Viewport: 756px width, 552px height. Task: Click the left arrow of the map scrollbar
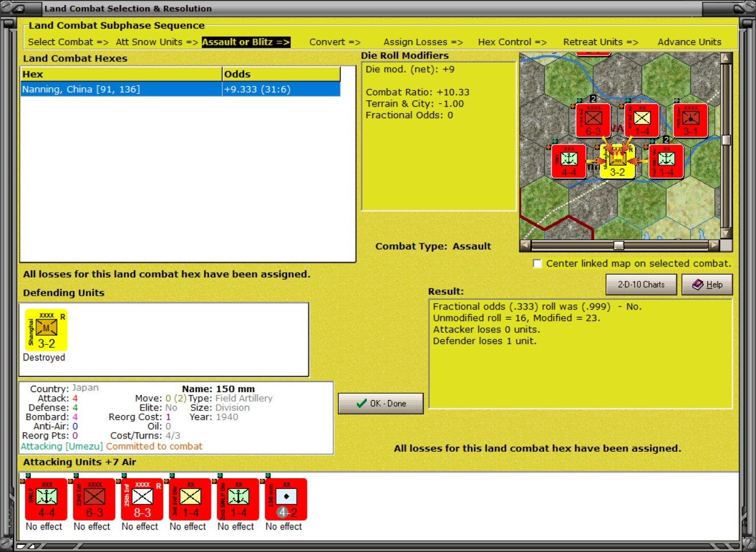point(525,245)
